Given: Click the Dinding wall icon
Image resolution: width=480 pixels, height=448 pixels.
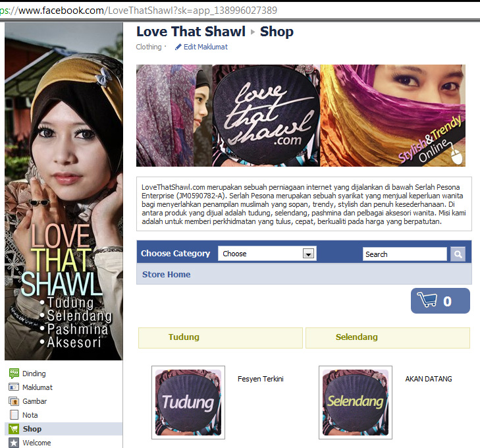Looking at the screenshot, I should tap(14, 374).
